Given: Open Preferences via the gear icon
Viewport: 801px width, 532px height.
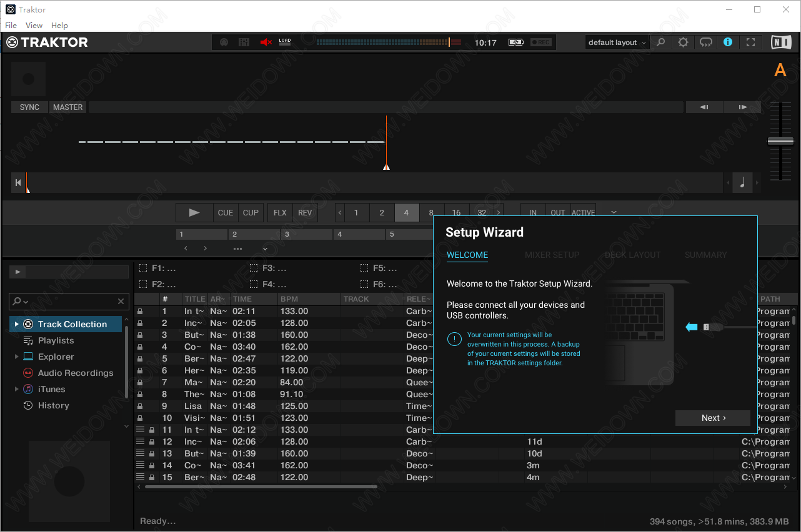Looking at the screenshot, I should point(684,42).
